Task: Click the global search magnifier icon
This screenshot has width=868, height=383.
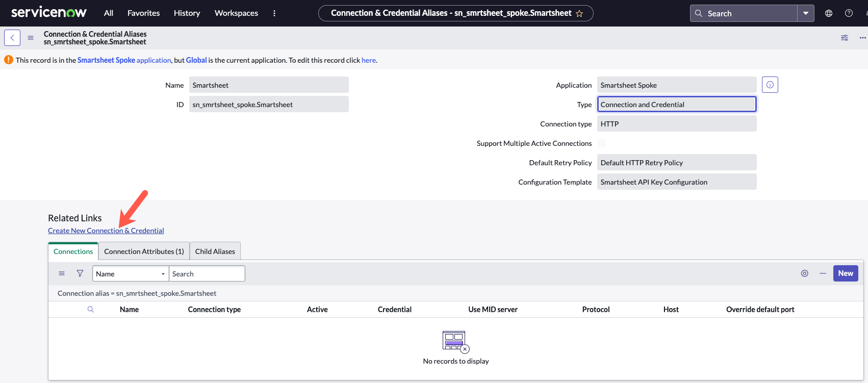Action: pyautogui.click(x=699, y=13)
